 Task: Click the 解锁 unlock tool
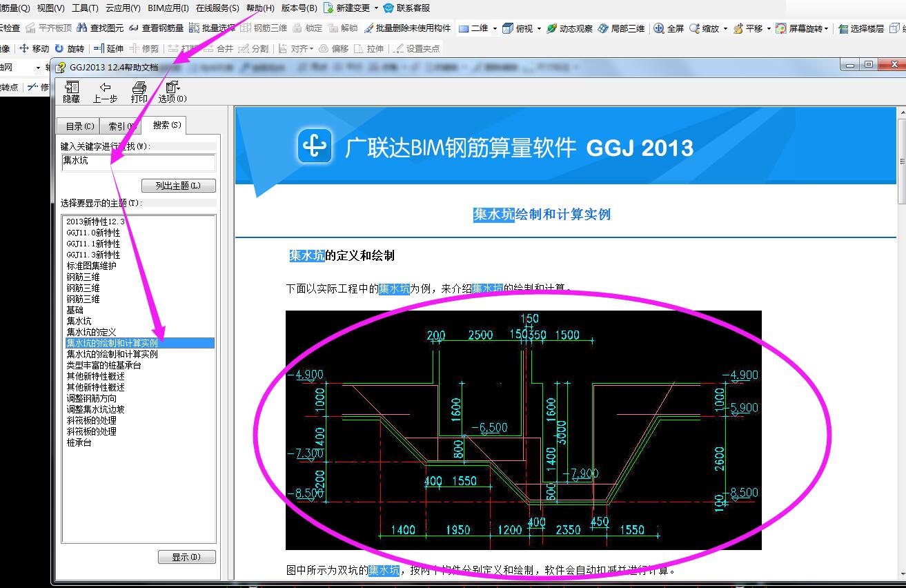pyautogui.click(x=343, y=28)
